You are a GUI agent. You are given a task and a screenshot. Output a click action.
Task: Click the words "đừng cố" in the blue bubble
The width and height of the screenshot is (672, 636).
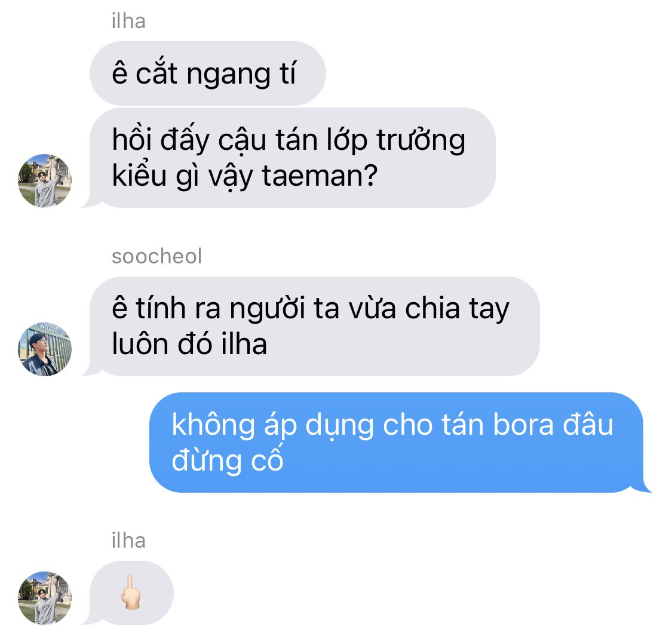pyautogui.click(x=228, y=460)
